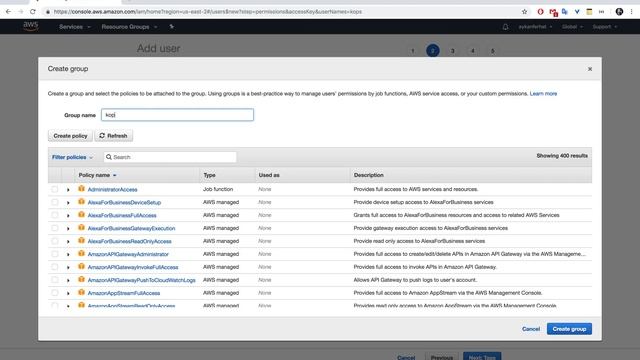Click the browser back arrow
This screenshot has height=360, width=640.
click(x=8, y=12)
